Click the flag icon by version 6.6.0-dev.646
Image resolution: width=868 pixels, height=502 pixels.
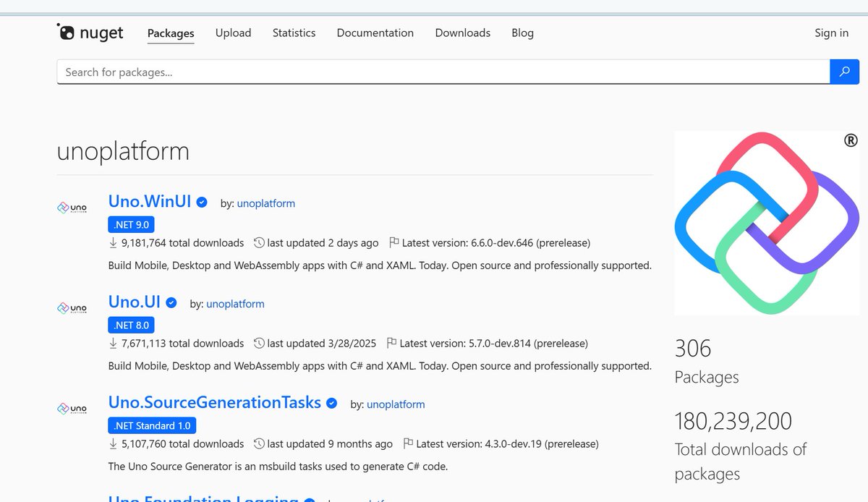394,243
